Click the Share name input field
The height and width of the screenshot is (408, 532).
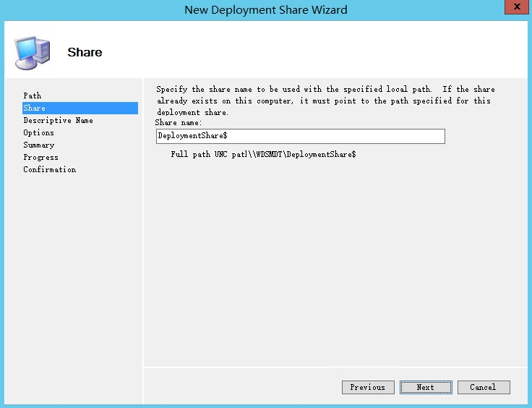coord(301,136)
